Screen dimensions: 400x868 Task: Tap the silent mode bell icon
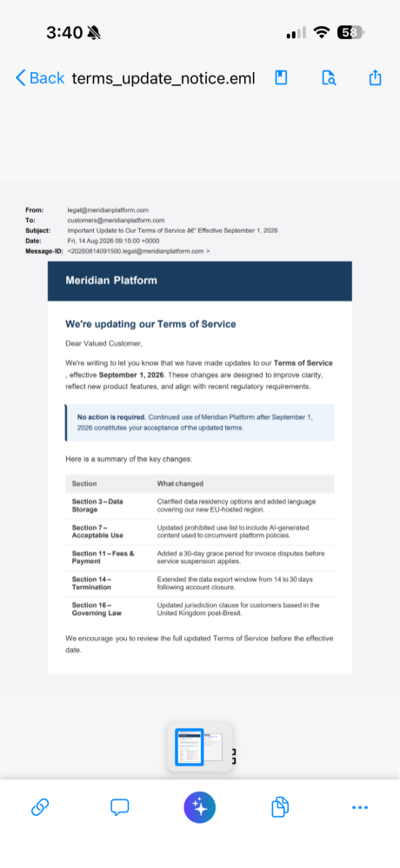click(x=94, y=33)
